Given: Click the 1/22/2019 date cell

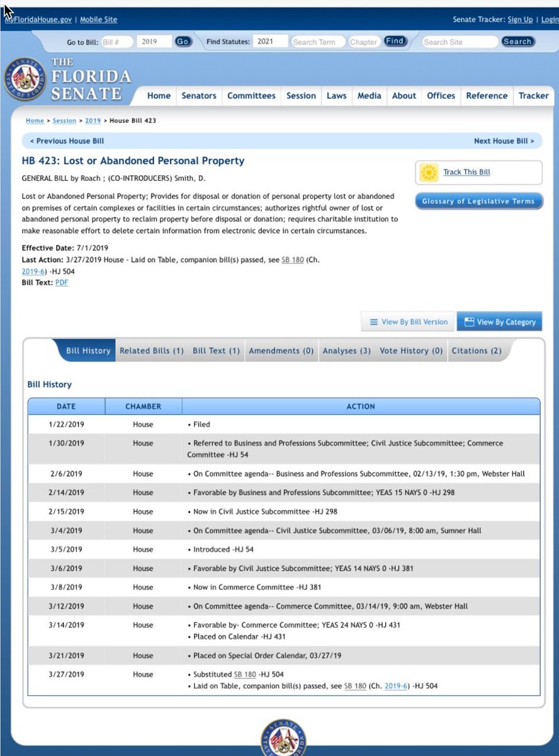Looking at the screenshot, I should tap(66, 425).
